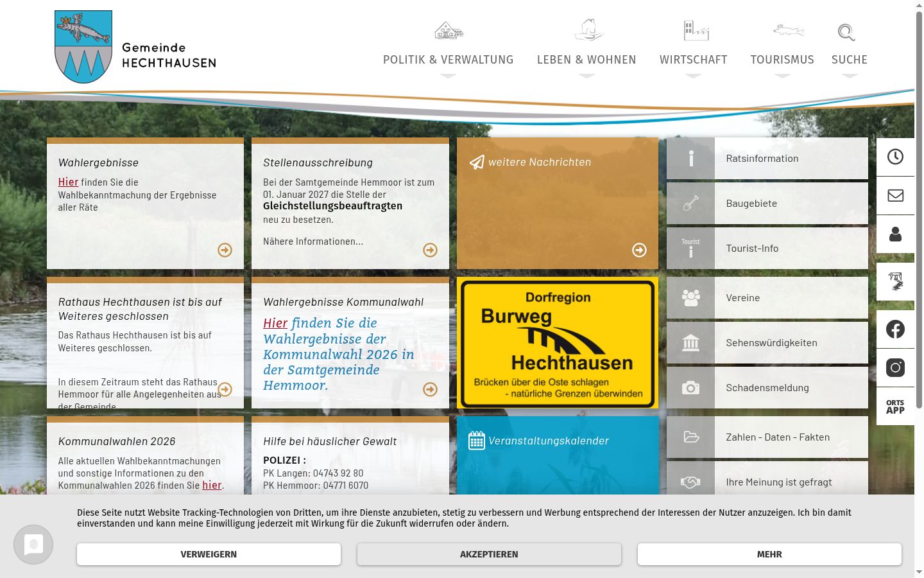Click the shovel icon beside Baugebiete

(x=690, y=204)
